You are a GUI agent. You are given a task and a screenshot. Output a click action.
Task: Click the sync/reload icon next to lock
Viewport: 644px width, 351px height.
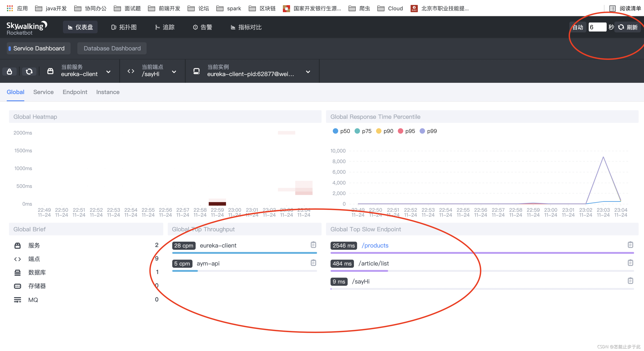coord(29,70)
